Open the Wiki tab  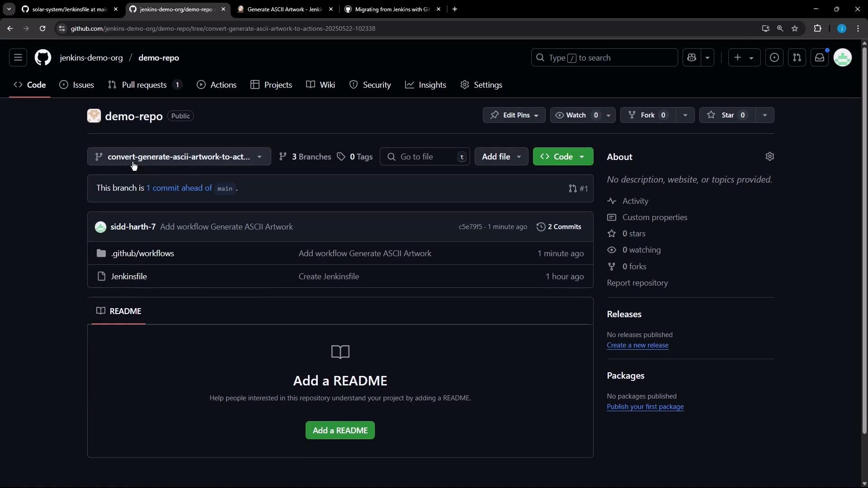pyautogui.click(x=321, y=85)
